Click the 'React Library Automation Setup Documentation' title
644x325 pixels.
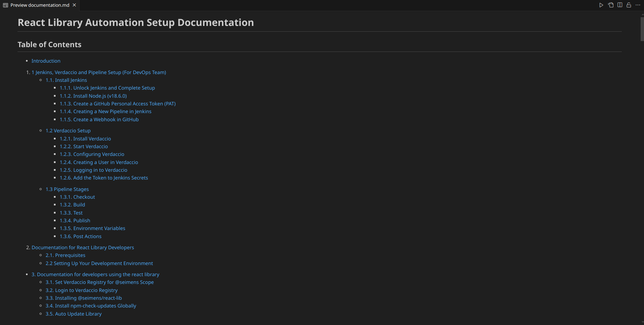(136, 23)
